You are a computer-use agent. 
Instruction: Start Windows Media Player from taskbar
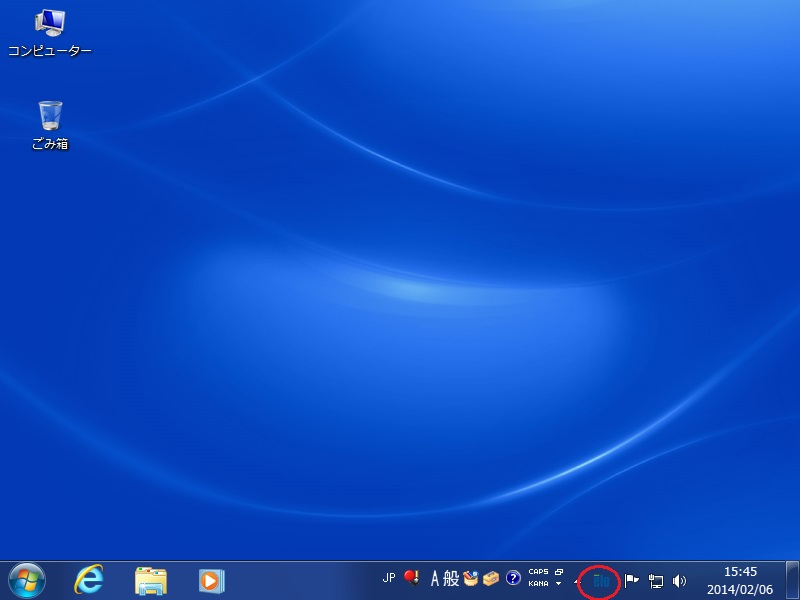[211, 580]
